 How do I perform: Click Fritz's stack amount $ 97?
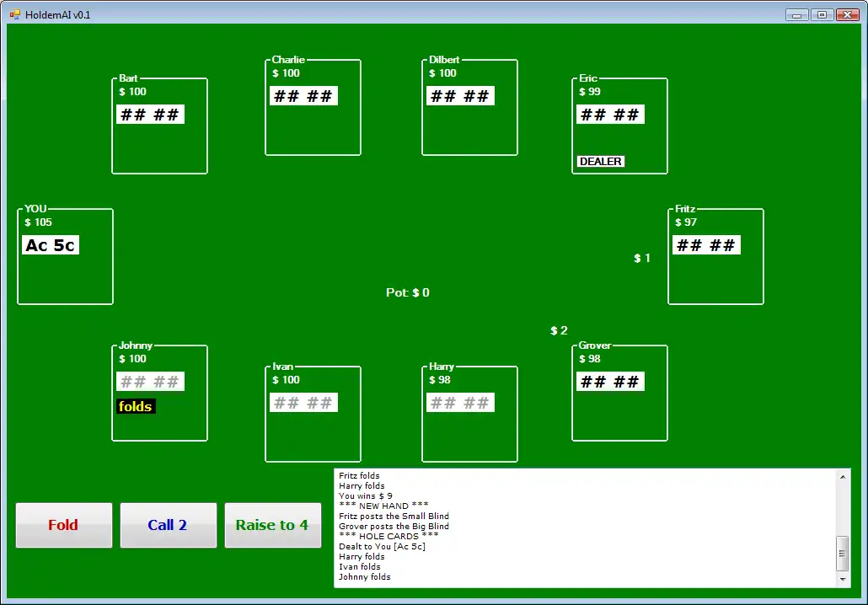(x=686, y=222)
